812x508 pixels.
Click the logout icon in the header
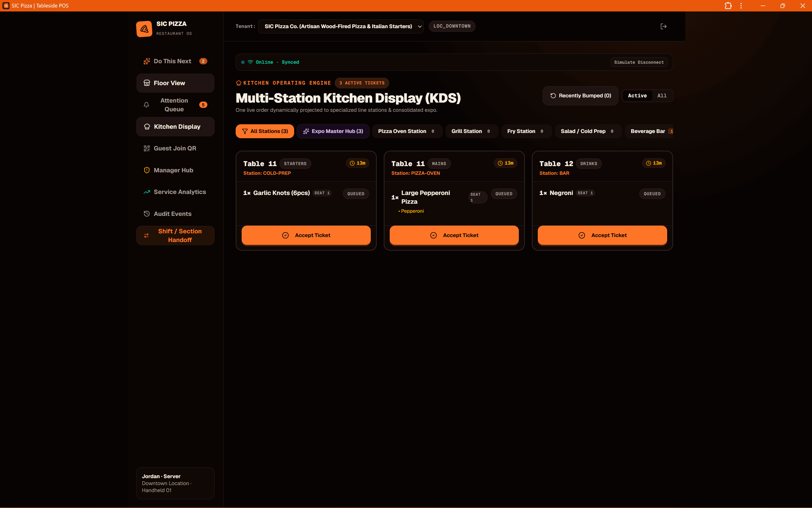663,26
